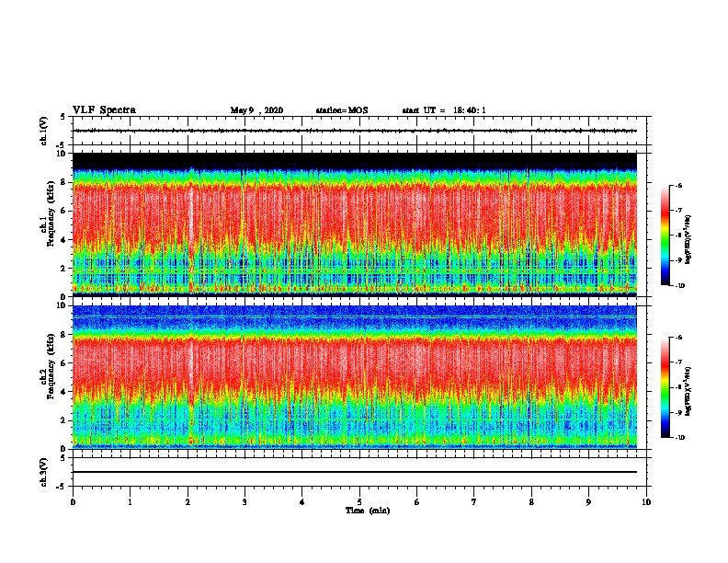Click the "2" kHz tick of ch.2 spectrogram

click(63, 420)
